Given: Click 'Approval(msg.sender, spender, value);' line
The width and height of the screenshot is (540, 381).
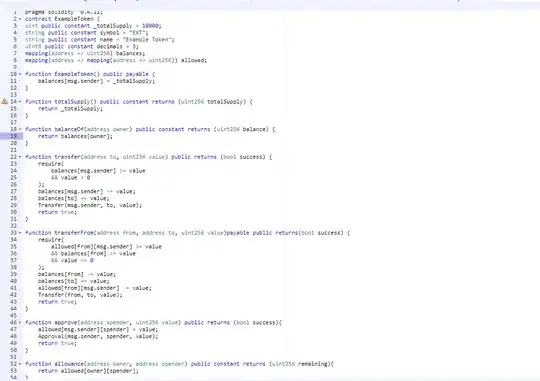Looking at the screenshot, I should (98, 336).
